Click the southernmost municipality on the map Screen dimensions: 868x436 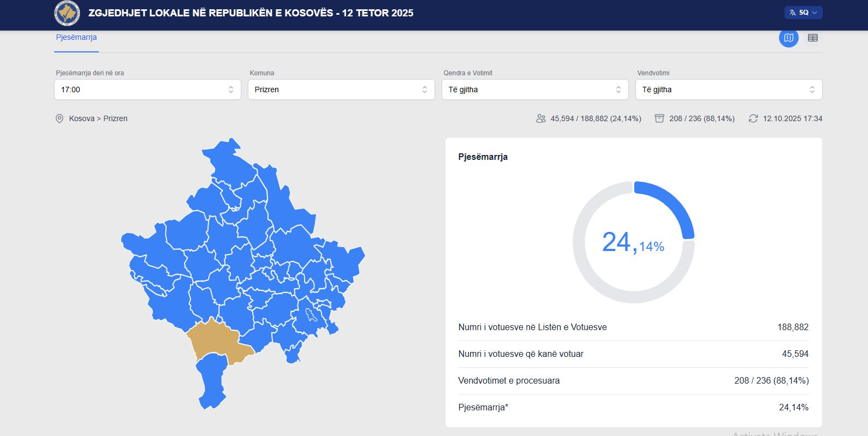coord(211,382)
